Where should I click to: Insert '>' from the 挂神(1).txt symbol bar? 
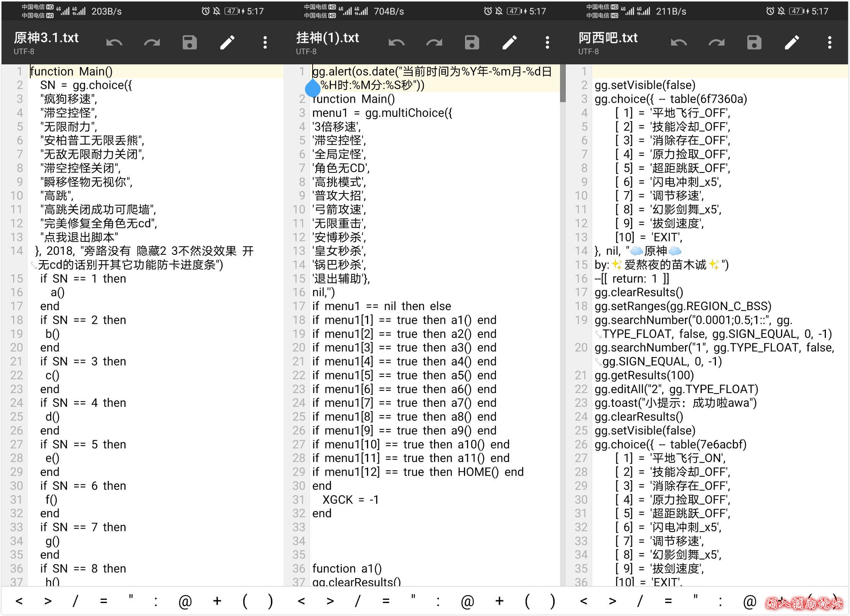click(x=330, y=601)
